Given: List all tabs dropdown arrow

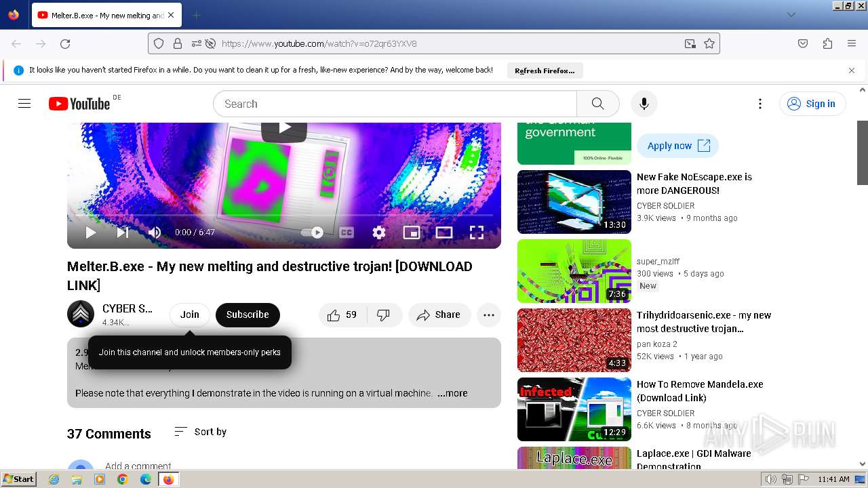Looking at the screenshot, I should point(791,15).
